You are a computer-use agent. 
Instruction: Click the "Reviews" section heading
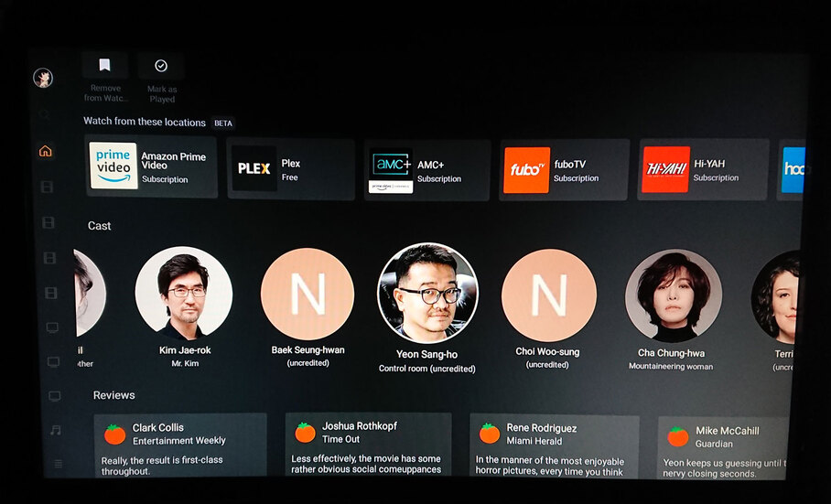click(114, 395)
